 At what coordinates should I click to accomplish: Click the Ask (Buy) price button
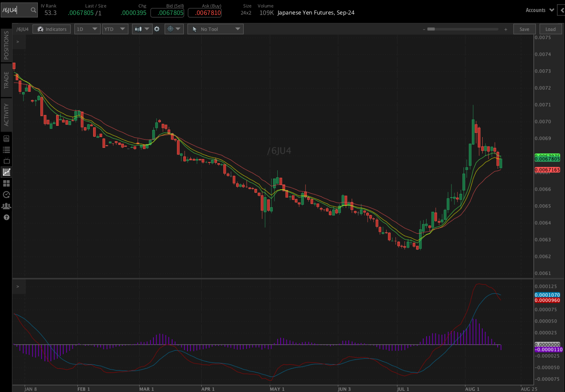(x=205, y=13)
